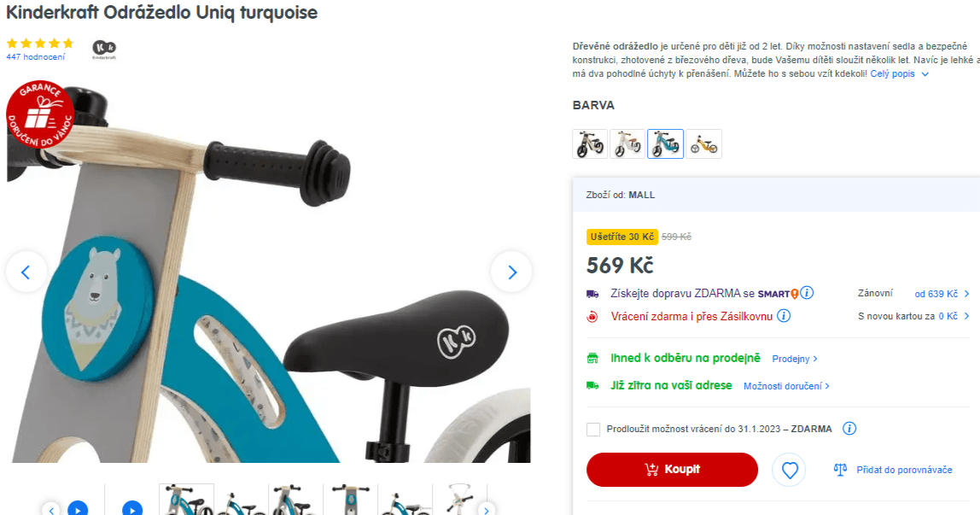Open info icon beside Vrácení zdarma
The width and height of the screenshot is (980, 515).
(x=784, y=316)
